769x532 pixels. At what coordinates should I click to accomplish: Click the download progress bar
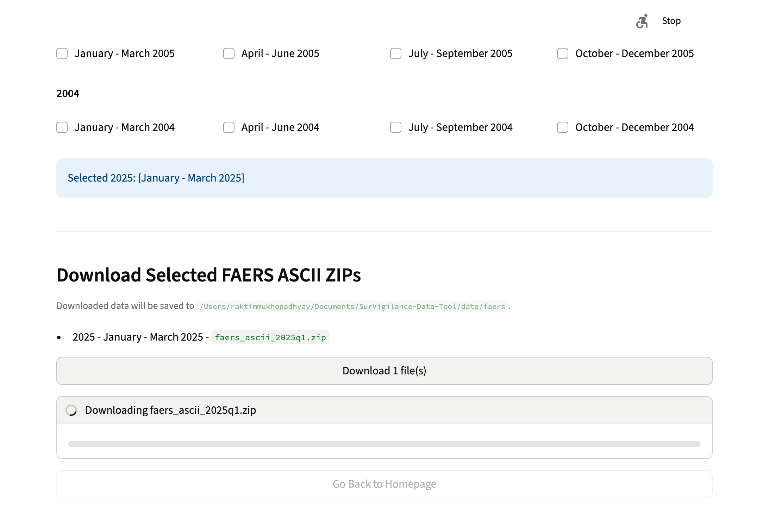(x=384, y=444)
